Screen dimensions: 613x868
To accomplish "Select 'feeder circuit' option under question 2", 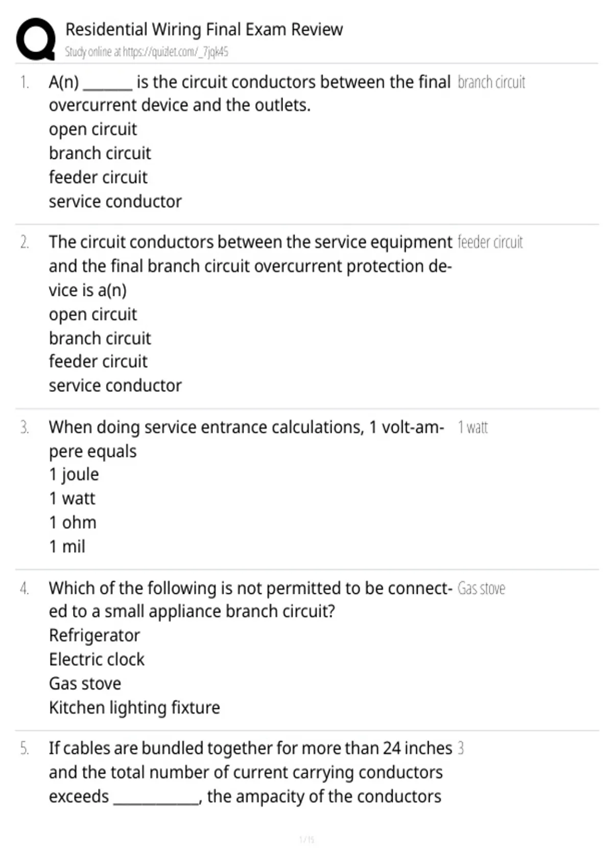I will pos(98,361).
